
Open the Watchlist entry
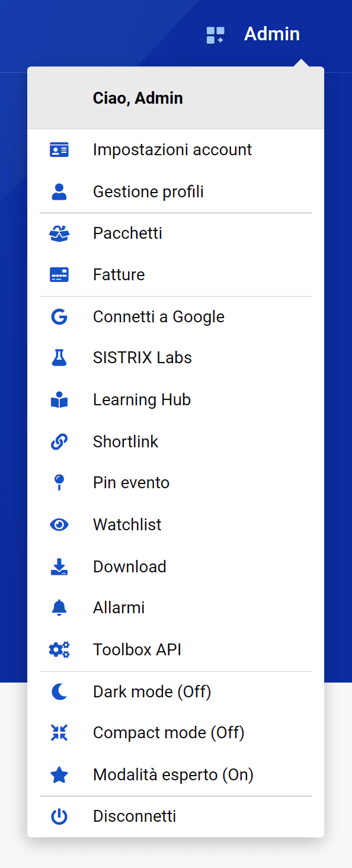[175, 525]
